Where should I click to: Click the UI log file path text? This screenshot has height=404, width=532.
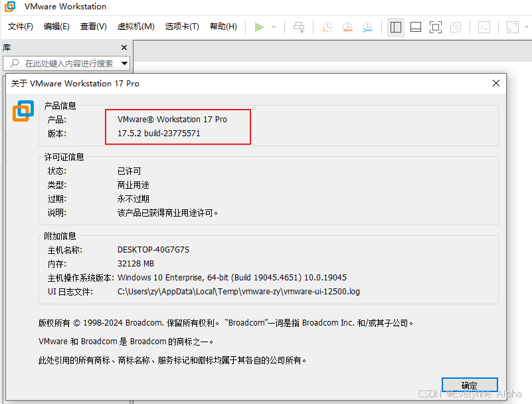point(238,292)
